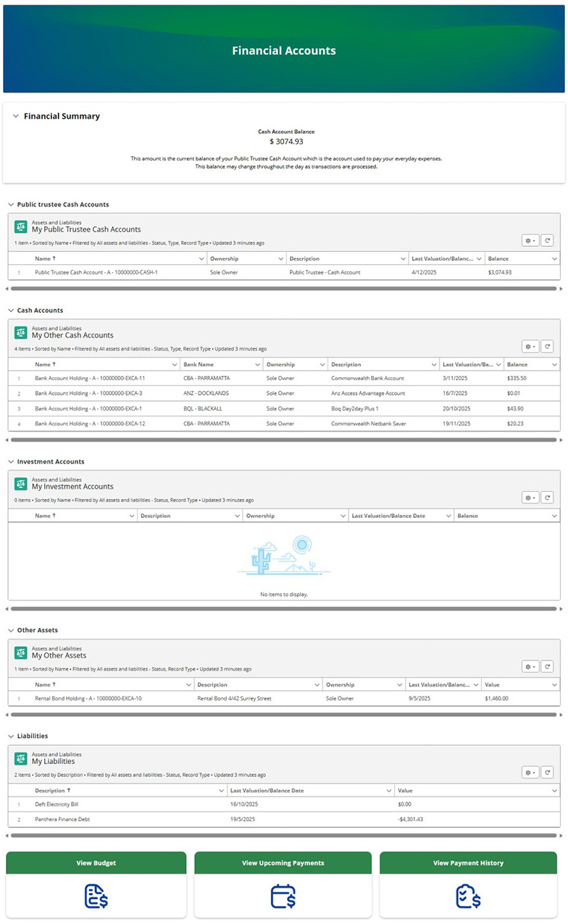Open Bank Name column dropdown in Cash Accounts
The width and height of the screenshot is (568, 924).
click(x=256, y=365)
